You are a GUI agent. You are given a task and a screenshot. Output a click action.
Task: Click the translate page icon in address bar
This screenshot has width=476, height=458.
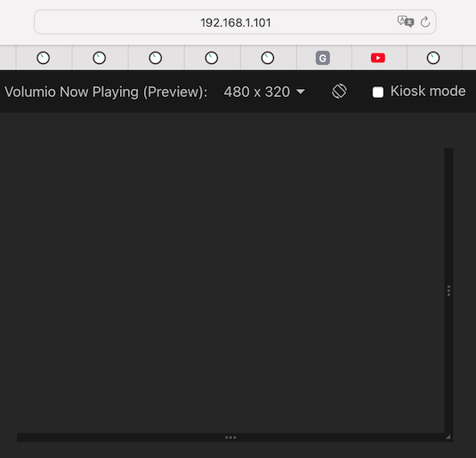(406, 22)
